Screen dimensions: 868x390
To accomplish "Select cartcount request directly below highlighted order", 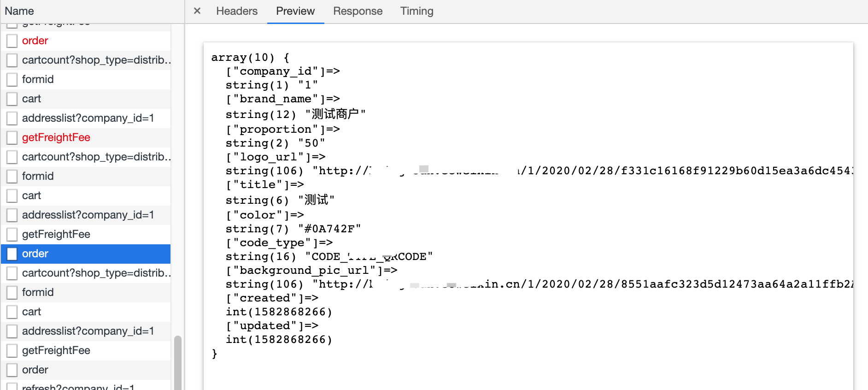I will (x=96, y=273).
